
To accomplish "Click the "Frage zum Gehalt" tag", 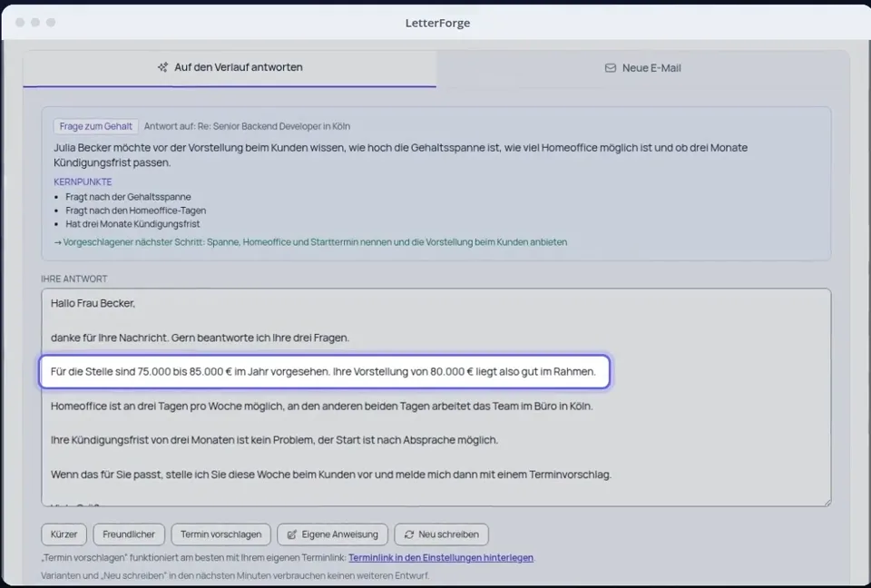I will 95,126.
